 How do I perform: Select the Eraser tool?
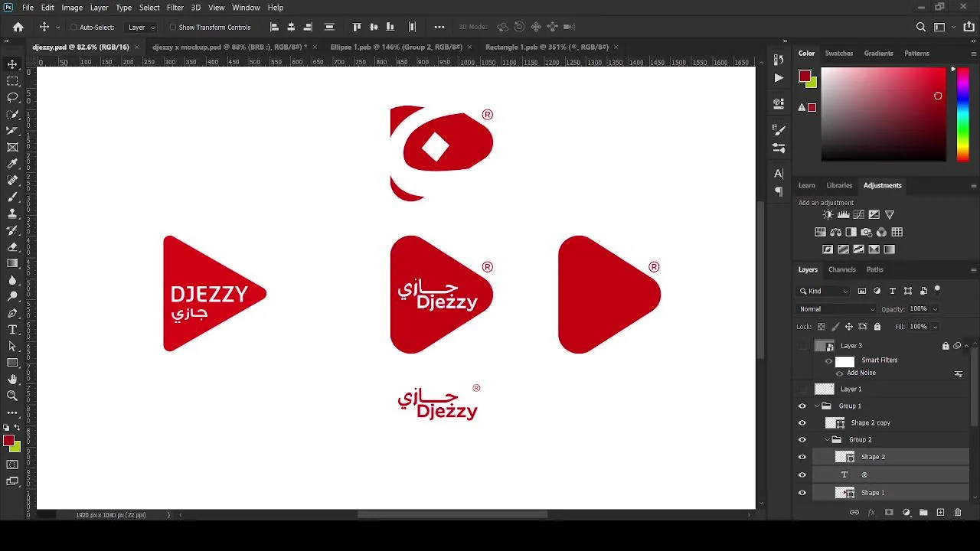click(12, 246)
